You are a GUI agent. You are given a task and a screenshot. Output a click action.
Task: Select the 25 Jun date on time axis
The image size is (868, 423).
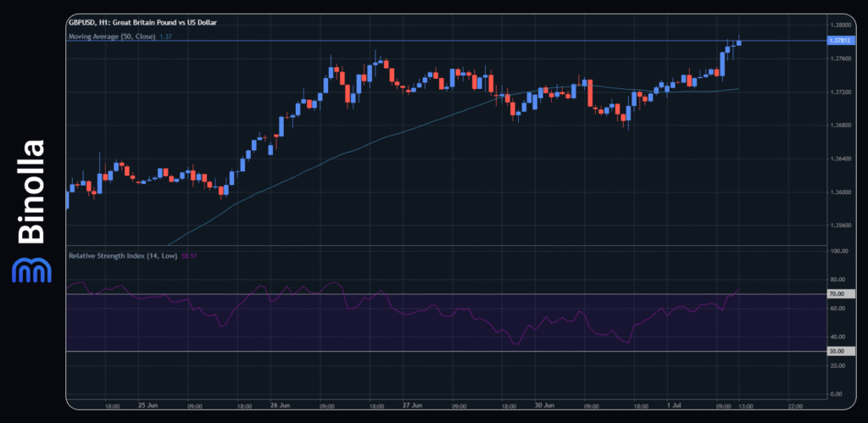pyautogui.click(x=147, y=406)
